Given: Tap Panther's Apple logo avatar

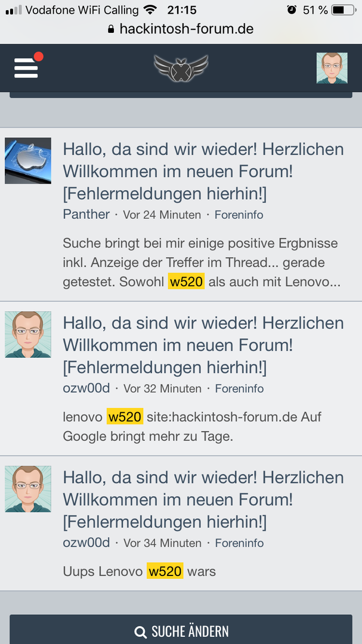Looking at the screenshot, I should 28,160.
